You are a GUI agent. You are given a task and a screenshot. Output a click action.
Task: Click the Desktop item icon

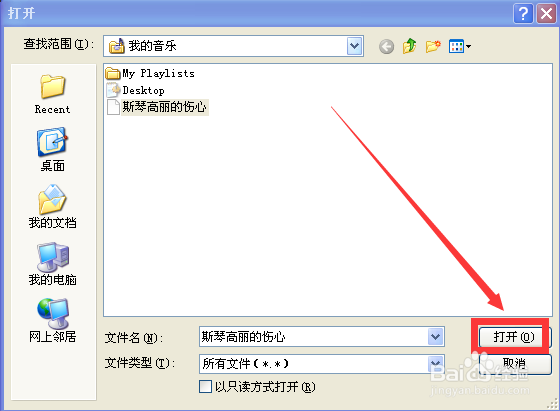(x=113, y=90)
